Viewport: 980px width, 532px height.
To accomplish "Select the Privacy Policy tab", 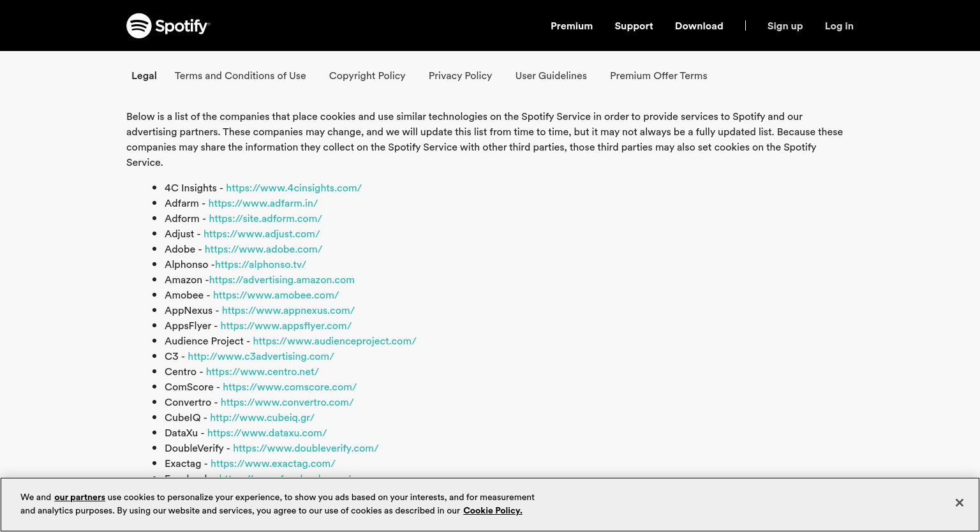I will click(x=460, y=75).
